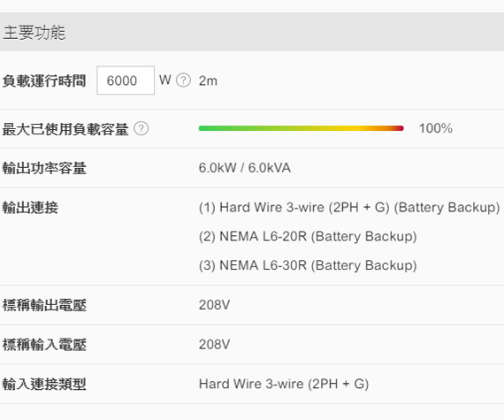Click the 100% load capacity value

coord(436,128)
